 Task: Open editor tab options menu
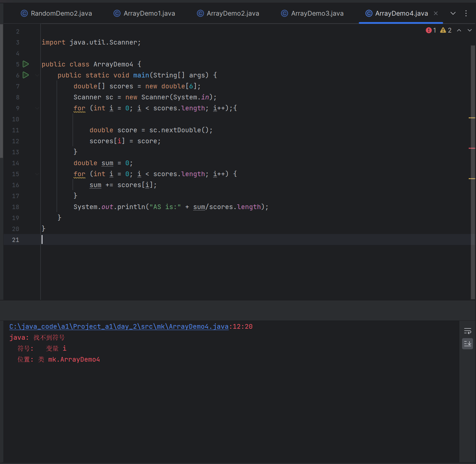tap(466, 13)
